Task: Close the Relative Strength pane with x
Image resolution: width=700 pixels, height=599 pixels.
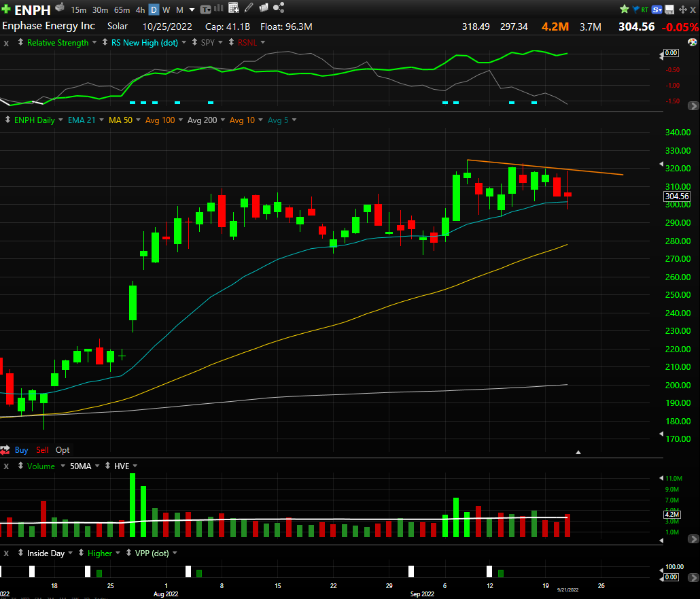Action: click(6, 44)
